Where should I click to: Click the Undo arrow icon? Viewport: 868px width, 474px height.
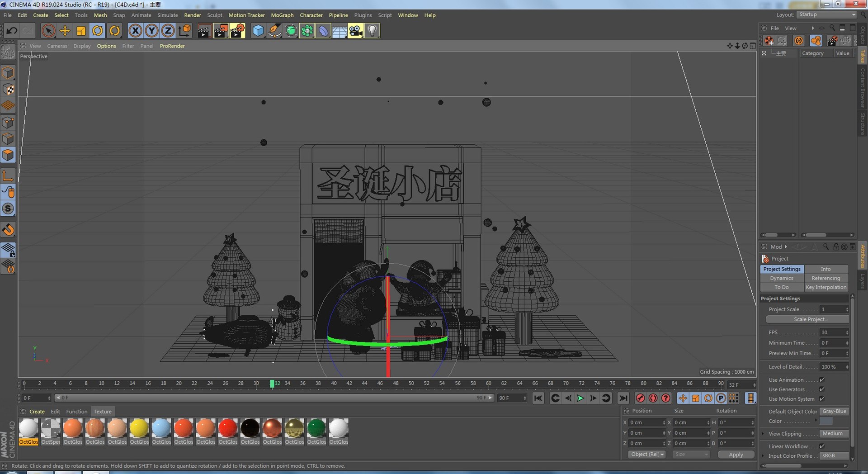pos(12,31)
